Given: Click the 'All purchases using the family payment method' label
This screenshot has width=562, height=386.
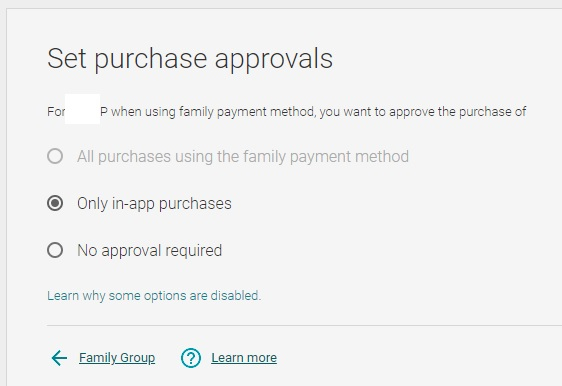Looking at the screenshot, I should click(x=243, y=157).
